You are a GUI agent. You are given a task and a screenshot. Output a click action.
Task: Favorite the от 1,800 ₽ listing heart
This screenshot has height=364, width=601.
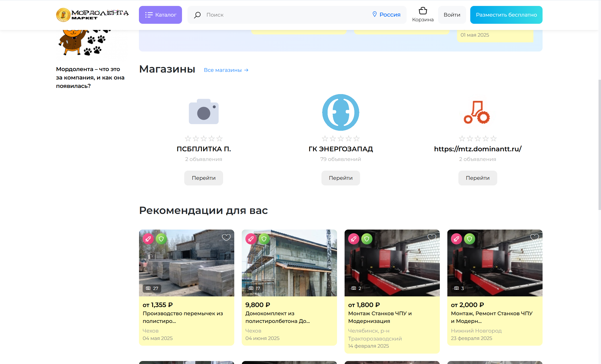pos(432,237)
